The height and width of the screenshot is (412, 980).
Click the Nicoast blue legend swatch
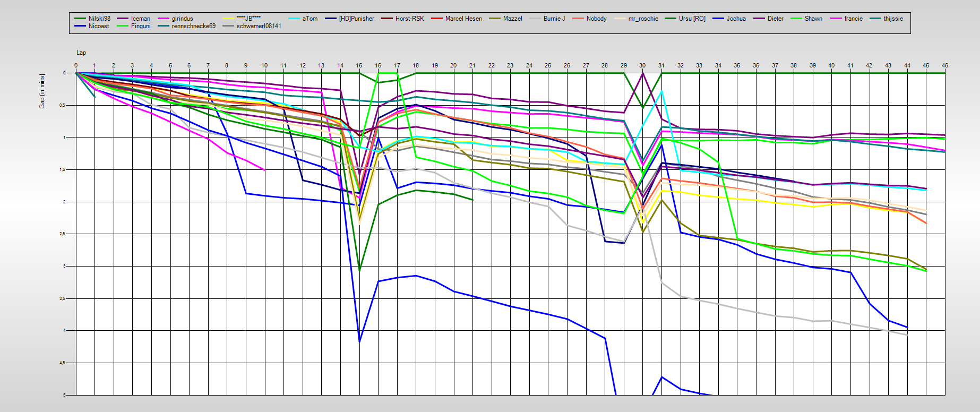click(80, 26)
